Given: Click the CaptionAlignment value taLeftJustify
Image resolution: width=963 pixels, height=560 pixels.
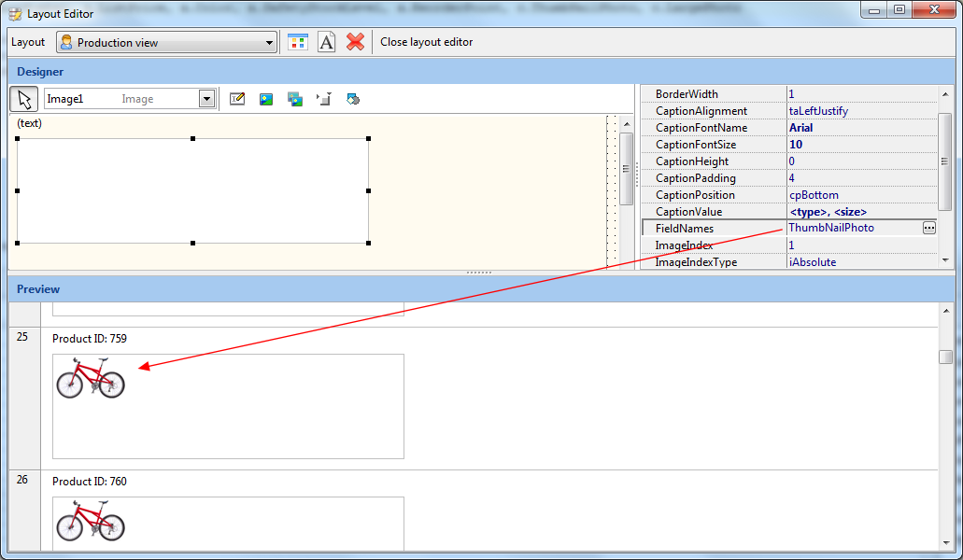Looking at the screenshot, I should [x=818, y=111].
